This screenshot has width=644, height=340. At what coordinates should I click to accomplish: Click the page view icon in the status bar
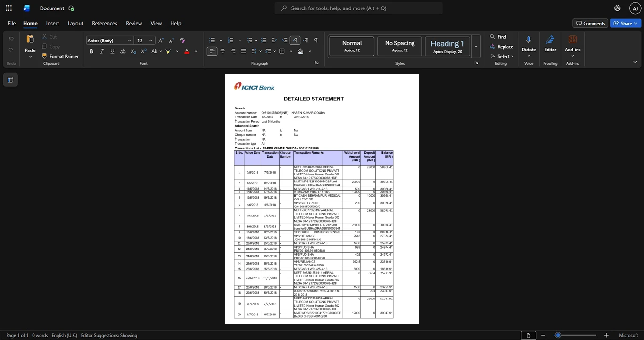pos(528,335)
